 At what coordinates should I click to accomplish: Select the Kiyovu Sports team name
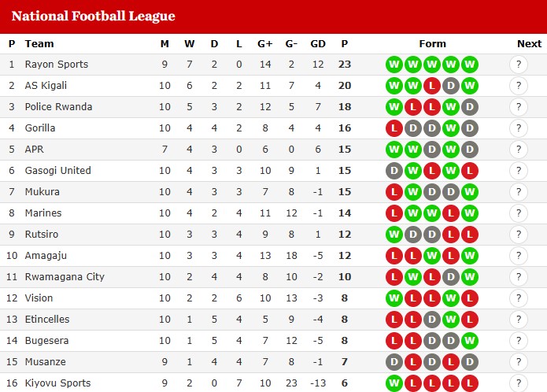58,383
